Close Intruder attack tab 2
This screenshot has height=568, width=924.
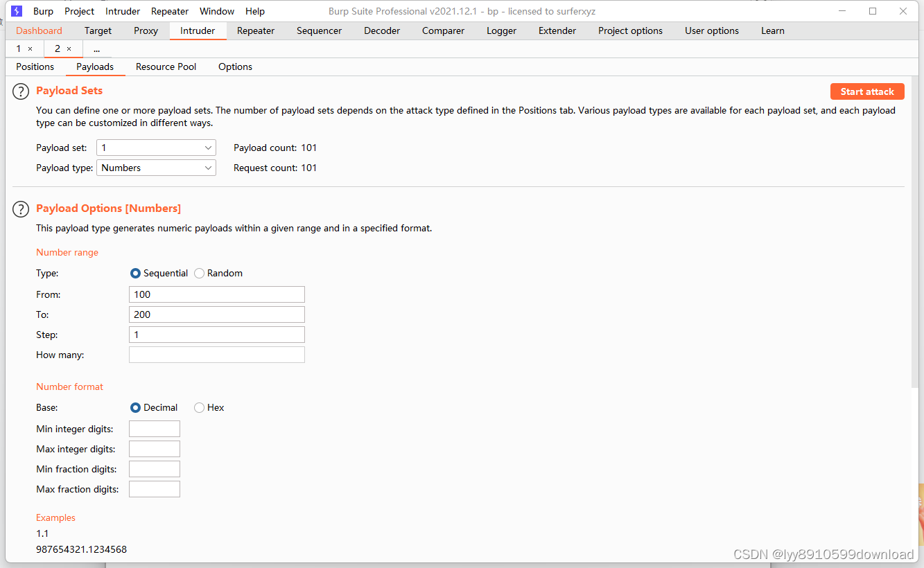tap(69, 48)
